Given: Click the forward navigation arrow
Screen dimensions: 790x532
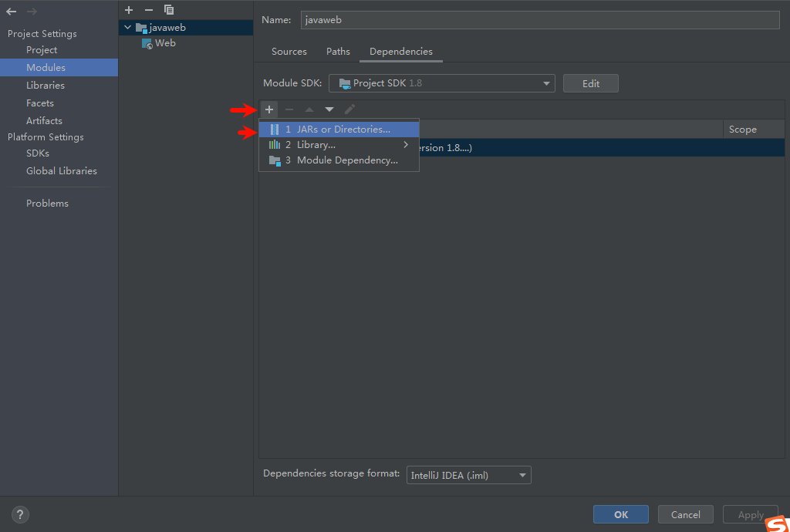Looking at the screenshot, I should click(32, 11).
